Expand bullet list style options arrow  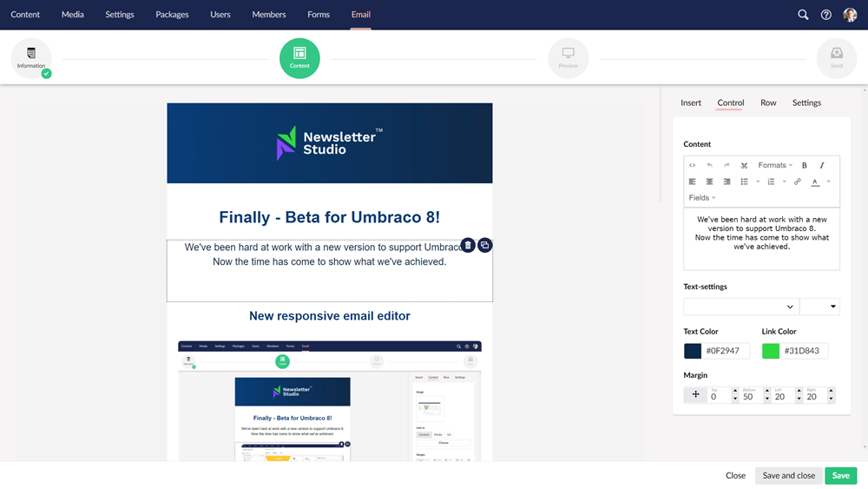click(x=758, y=182)
